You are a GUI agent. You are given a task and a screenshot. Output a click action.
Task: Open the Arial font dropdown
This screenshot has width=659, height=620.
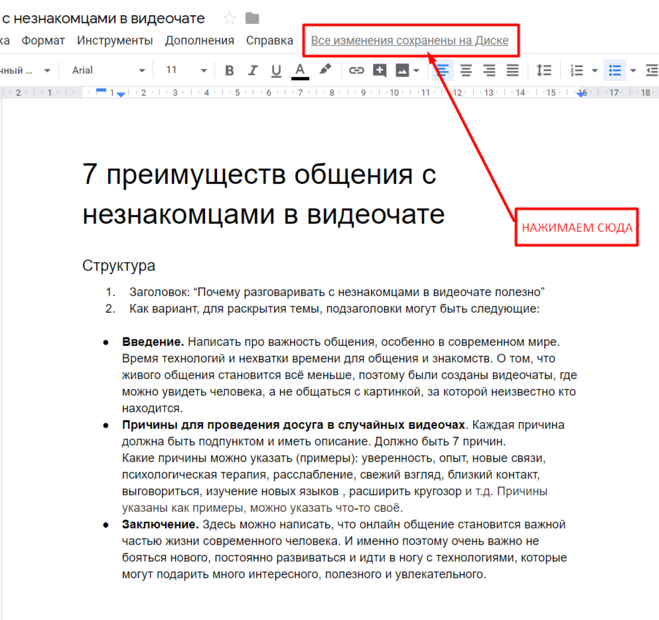click(x=108, y=70)
